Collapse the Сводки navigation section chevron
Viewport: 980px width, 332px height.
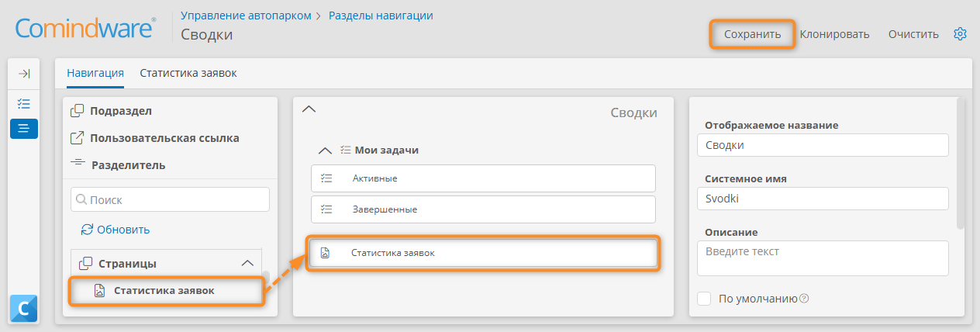pos(309,109)
